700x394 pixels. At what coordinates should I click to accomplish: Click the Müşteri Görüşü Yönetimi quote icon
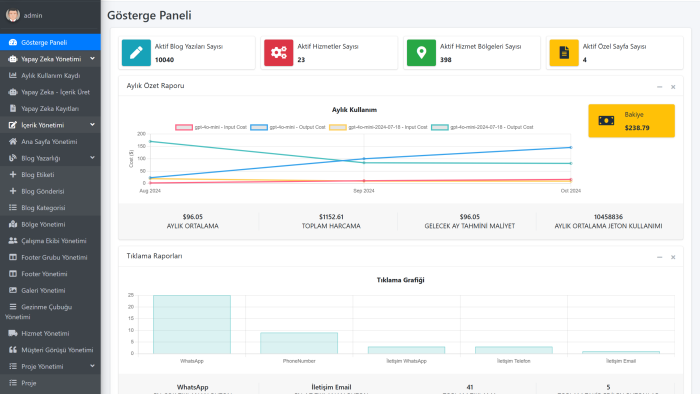[12, 350]
